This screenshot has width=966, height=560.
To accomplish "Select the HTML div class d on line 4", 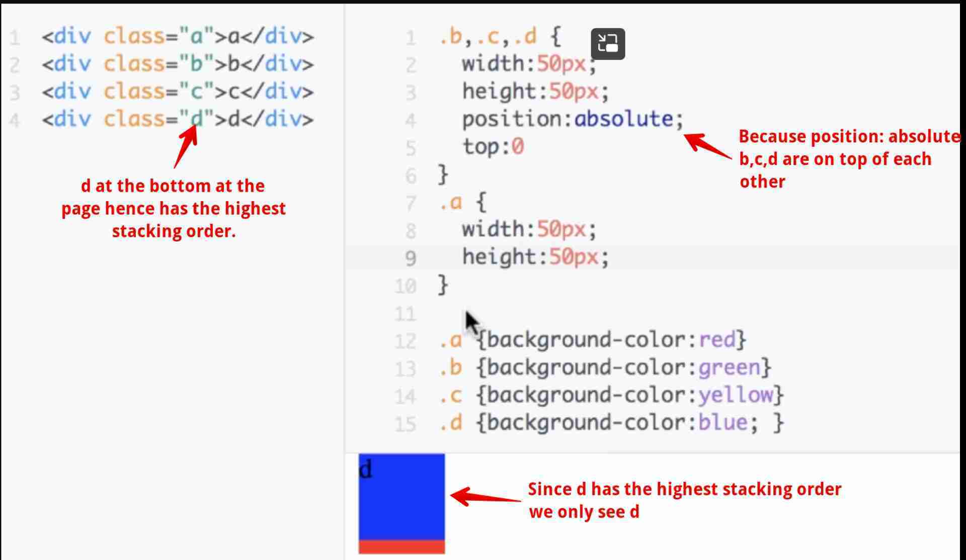I will 194,119.
